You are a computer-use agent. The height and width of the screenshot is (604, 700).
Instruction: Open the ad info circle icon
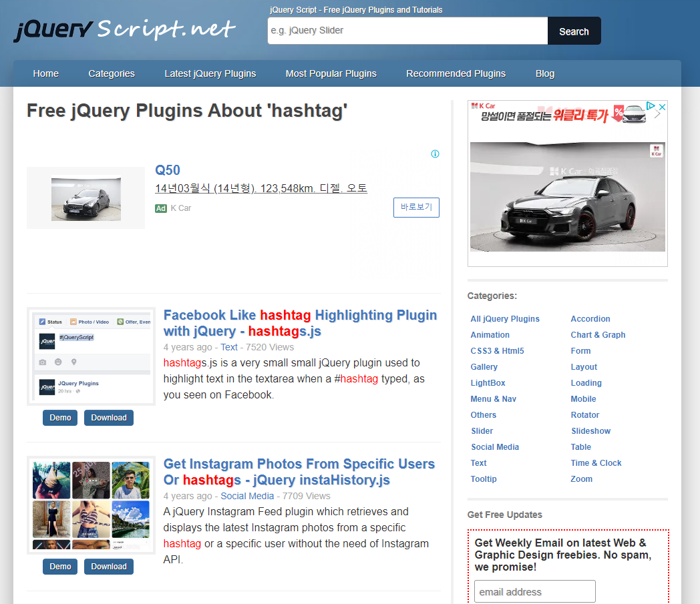(x=435, y=154)
